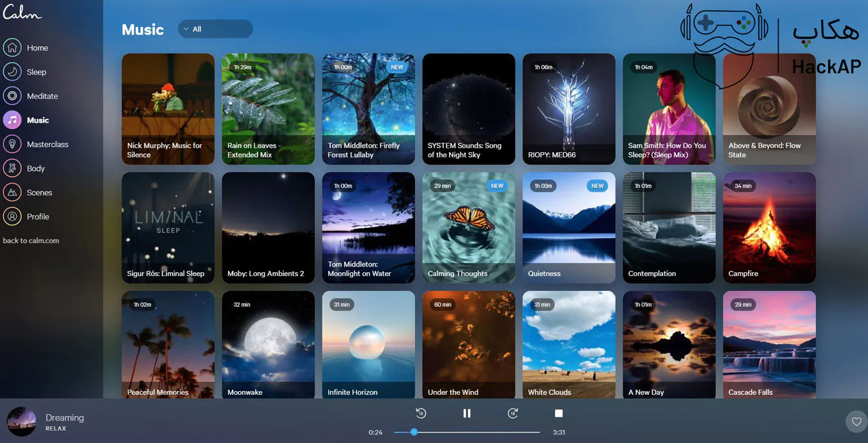Click the Music page heading
The image size is (868, 443).
coord(143,30)
